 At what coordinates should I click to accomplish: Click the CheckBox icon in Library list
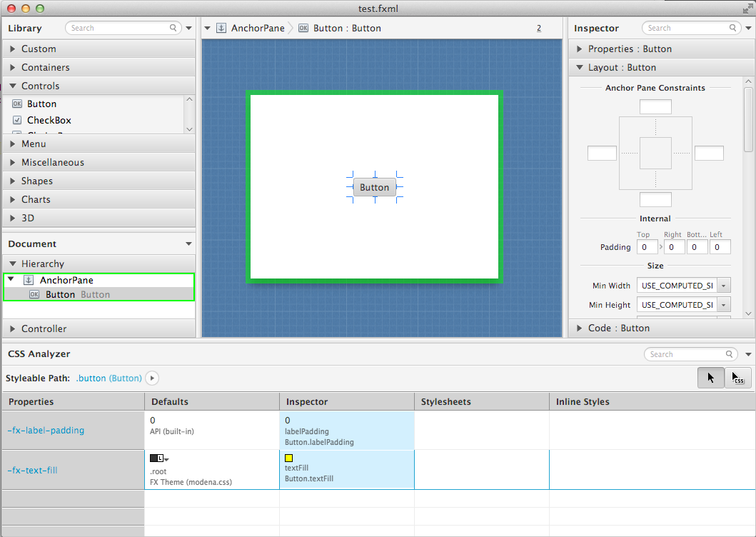(18, 120)
